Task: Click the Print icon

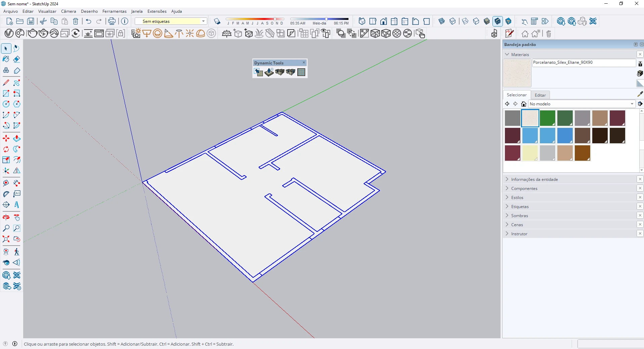Action: tap(112, 21)
